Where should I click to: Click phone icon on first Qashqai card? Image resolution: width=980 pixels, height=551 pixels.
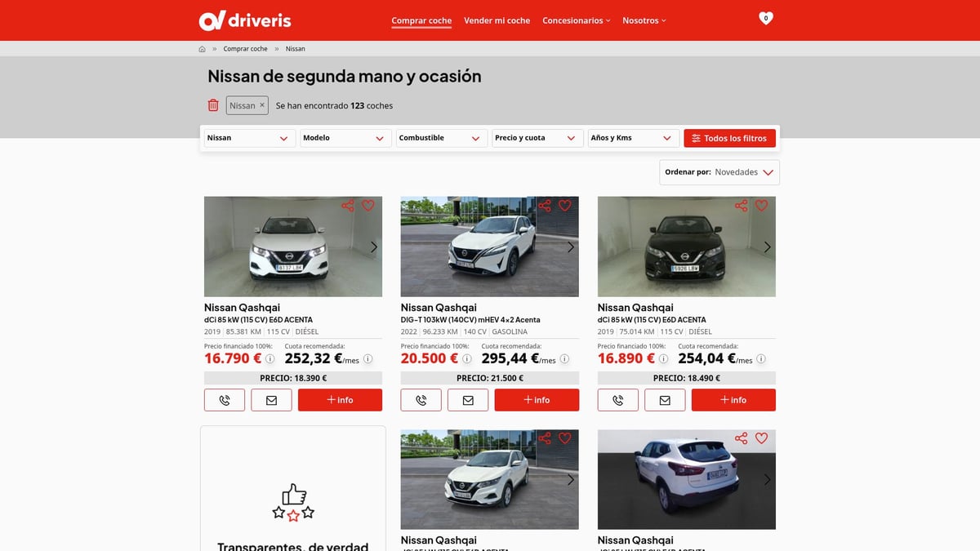coord(225,400)
